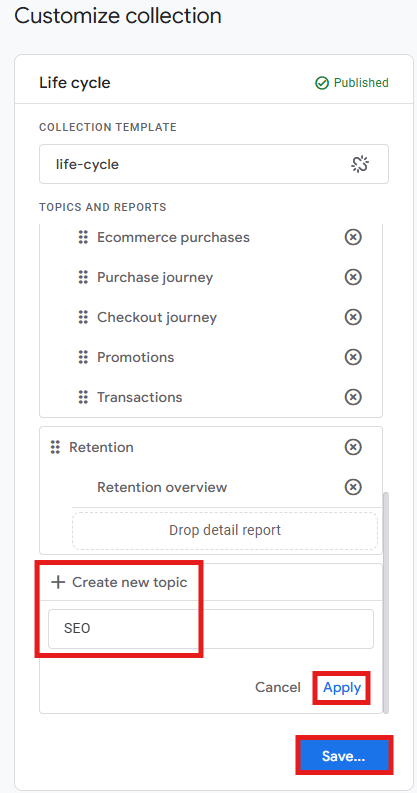Grab drag handle of Promotions

83,357
